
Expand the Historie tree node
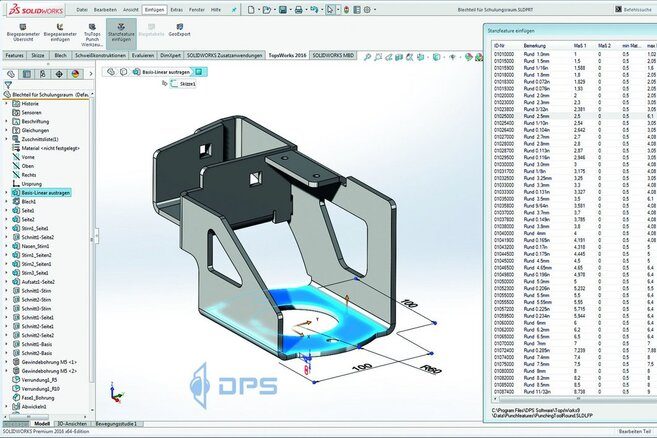click(x=6, y=104)
